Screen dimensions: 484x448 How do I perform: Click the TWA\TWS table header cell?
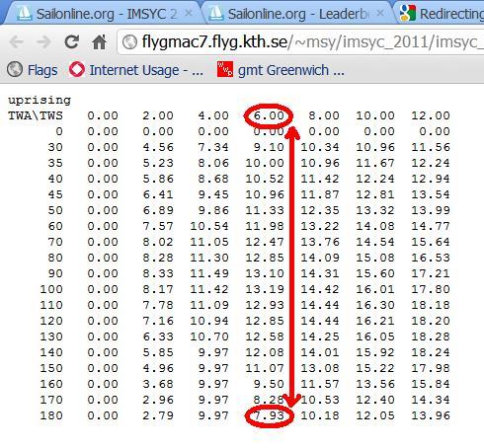(x=36, y=115)
